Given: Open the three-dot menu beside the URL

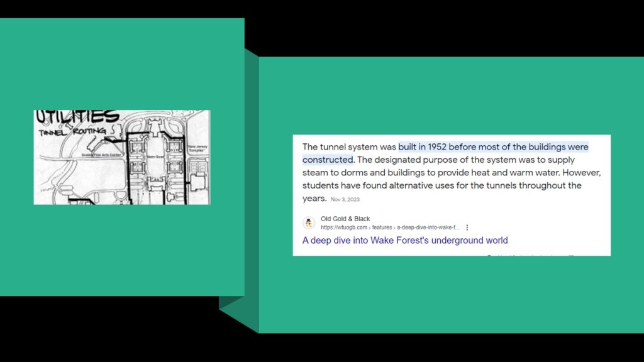Looking at the screenshot, I should (467, 228).
